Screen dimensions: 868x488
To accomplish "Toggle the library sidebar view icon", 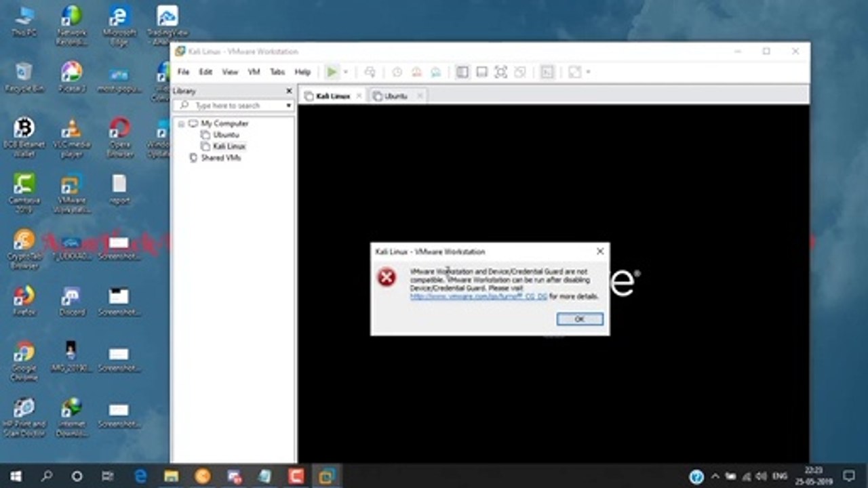I will click(462, 72).
